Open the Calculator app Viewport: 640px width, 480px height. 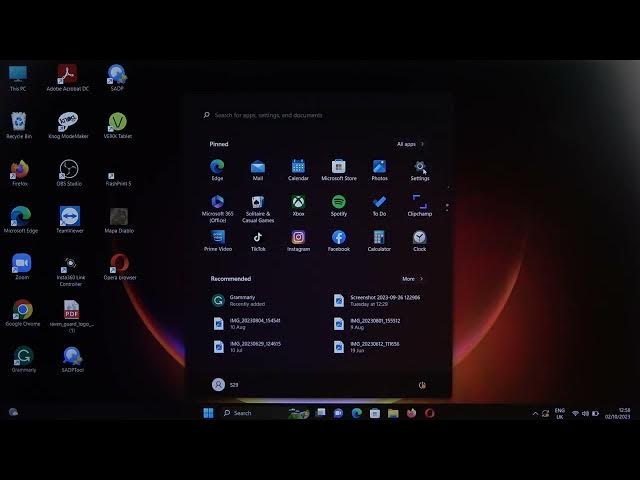[x=379, y=241]
